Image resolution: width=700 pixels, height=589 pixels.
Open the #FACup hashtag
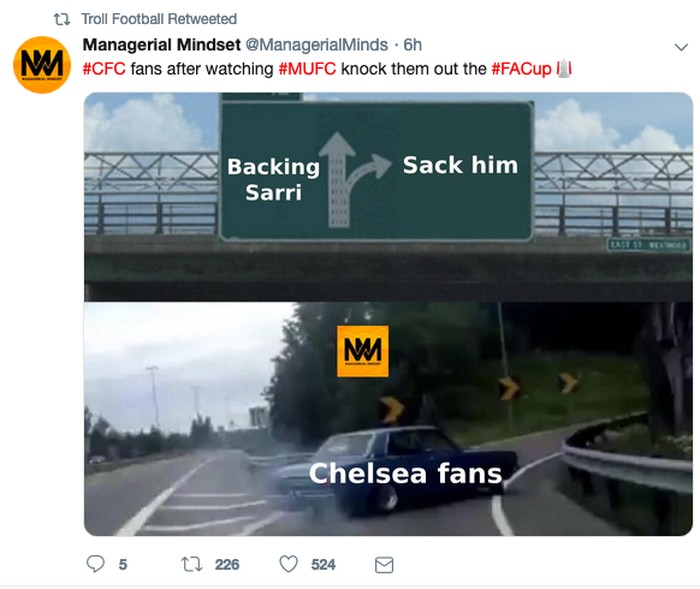(x=522, y=69)
